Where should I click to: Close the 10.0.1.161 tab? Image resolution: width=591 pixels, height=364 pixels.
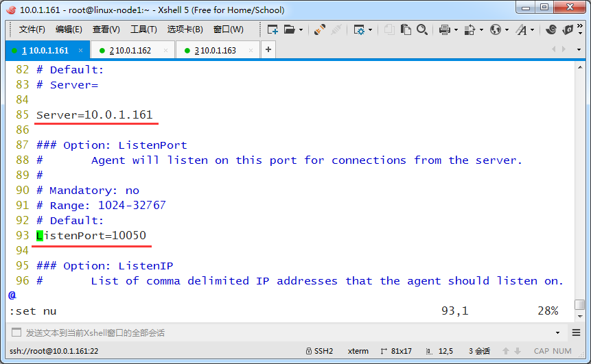(x=81, y=51)
